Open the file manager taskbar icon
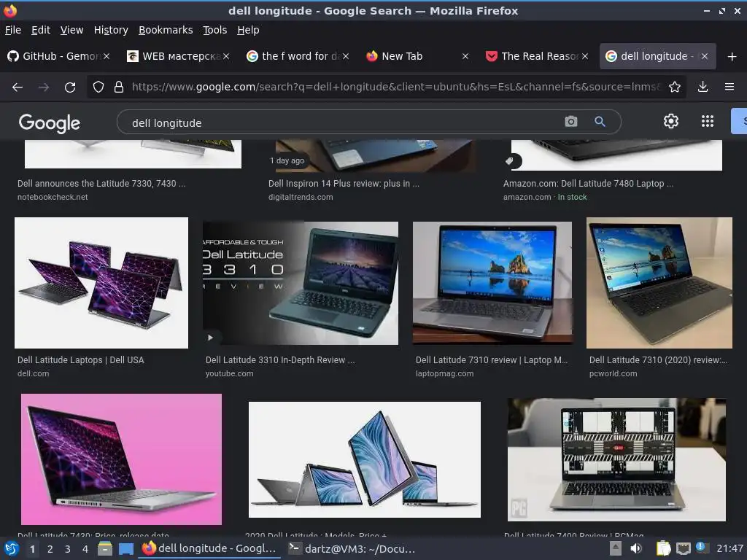Viewport: 747px width, 560px height. [x=105, y=548]
